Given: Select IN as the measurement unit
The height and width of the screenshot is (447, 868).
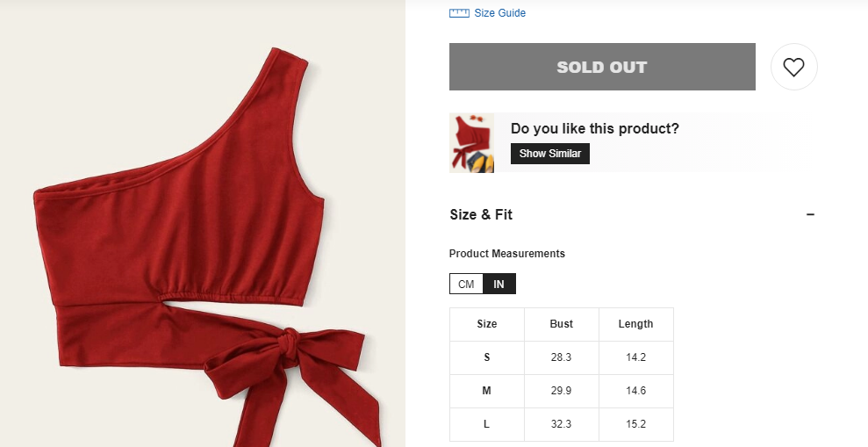Looking at the screenshot, I should (499, 285).
